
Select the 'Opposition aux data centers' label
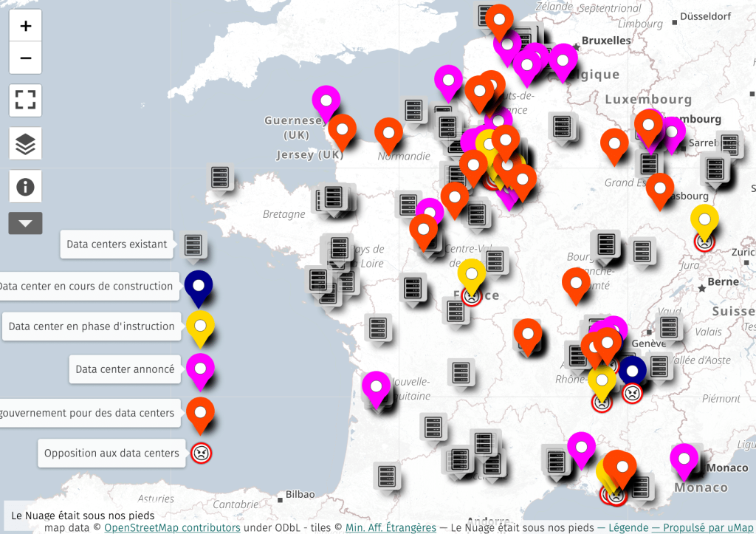pos(111,453)
